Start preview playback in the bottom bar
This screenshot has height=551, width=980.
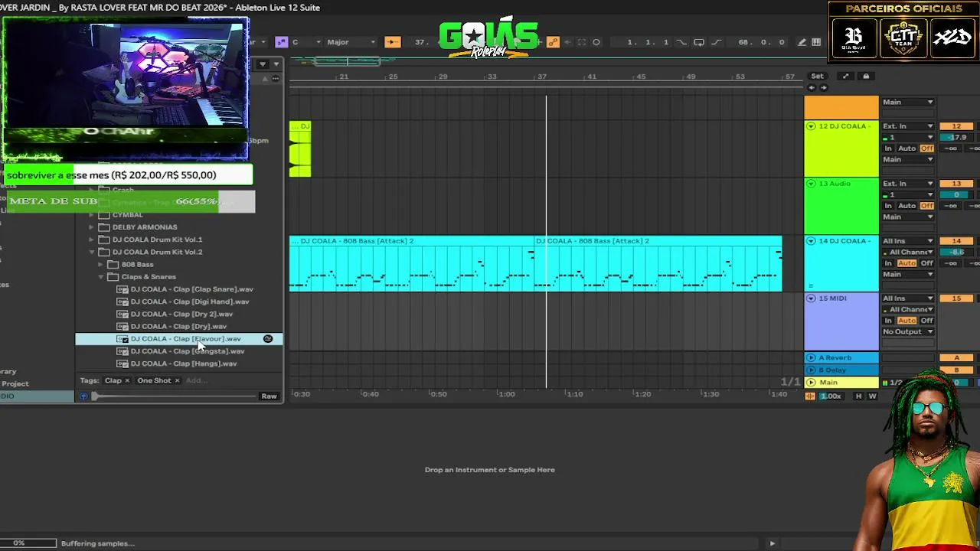(x=772, y=543)
